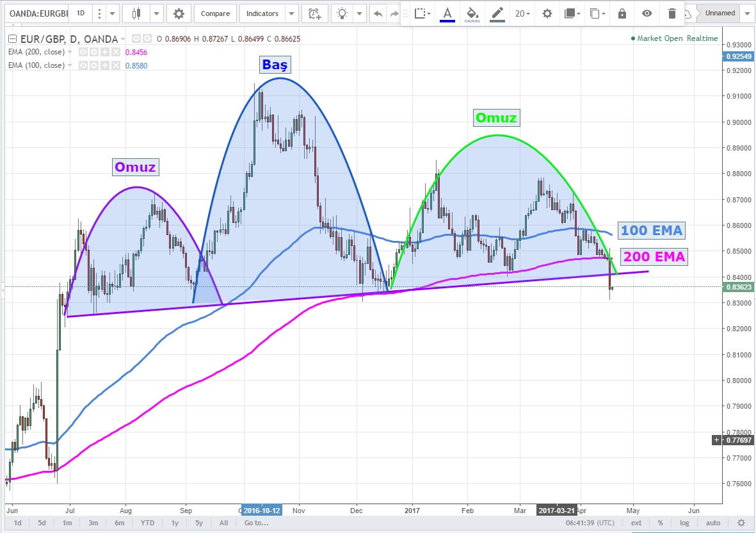Toggle visibility of EMA (200, close) indicator
Viewport: 756px width, 533px height.
pos(83,52)
